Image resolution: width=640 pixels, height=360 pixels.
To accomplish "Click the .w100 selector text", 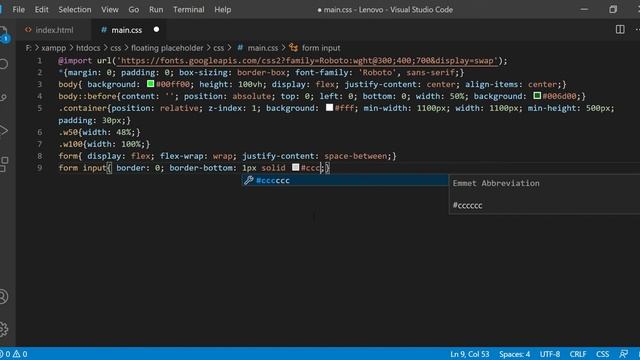I will tap(71, 144).
